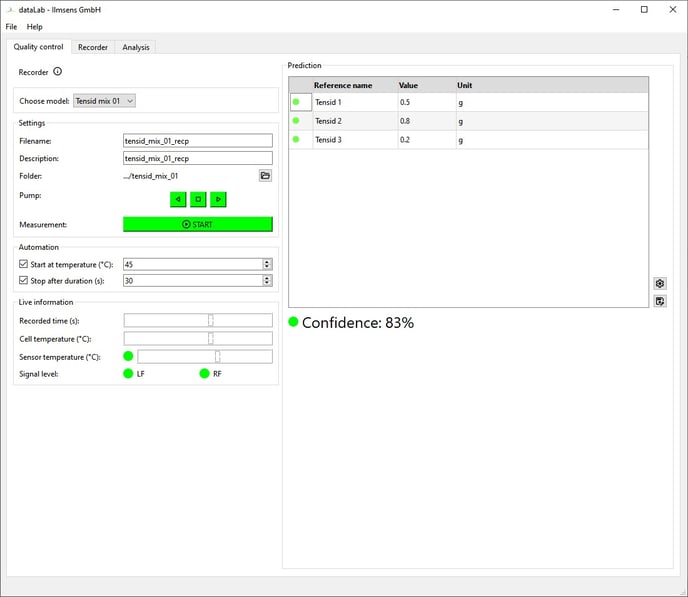This screenshot has width=688, height=597.
Task: Click the stop duration spinner arrows
Action: click(x=267, y=281)
